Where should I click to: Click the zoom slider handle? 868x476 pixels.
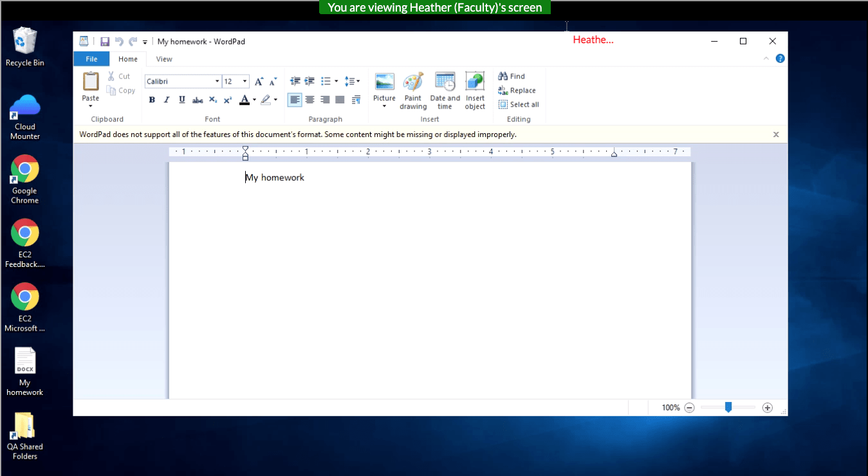click(728, 407)
